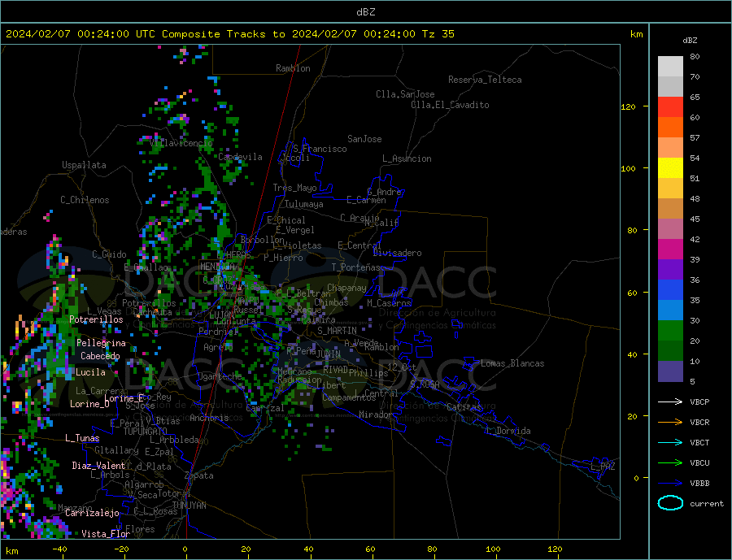Click the 'Carrizalejo' map label
The width and height of the screenshot is (732, 560).
[x=92, y=513]
